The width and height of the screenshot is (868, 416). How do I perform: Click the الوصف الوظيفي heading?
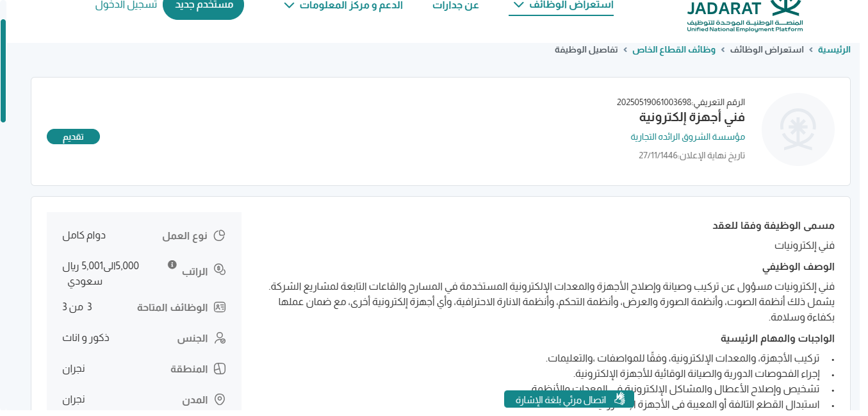click(798, 267)
